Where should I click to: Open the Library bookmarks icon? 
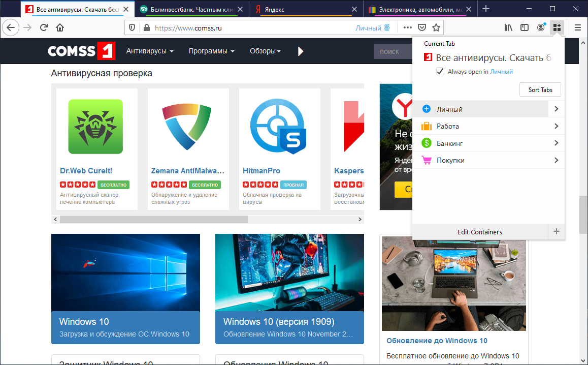click(x=508, y=27)
